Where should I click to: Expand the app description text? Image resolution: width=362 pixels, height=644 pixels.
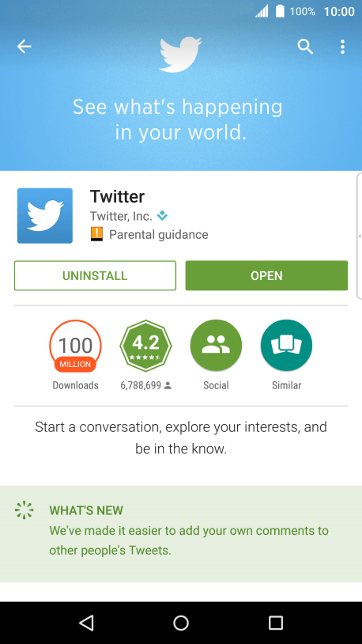(x=181, y=438)
